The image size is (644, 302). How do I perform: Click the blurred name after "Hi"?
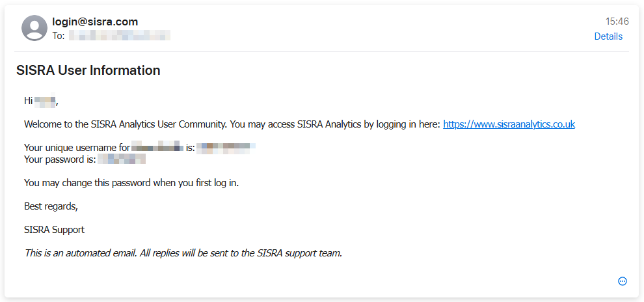46,101
